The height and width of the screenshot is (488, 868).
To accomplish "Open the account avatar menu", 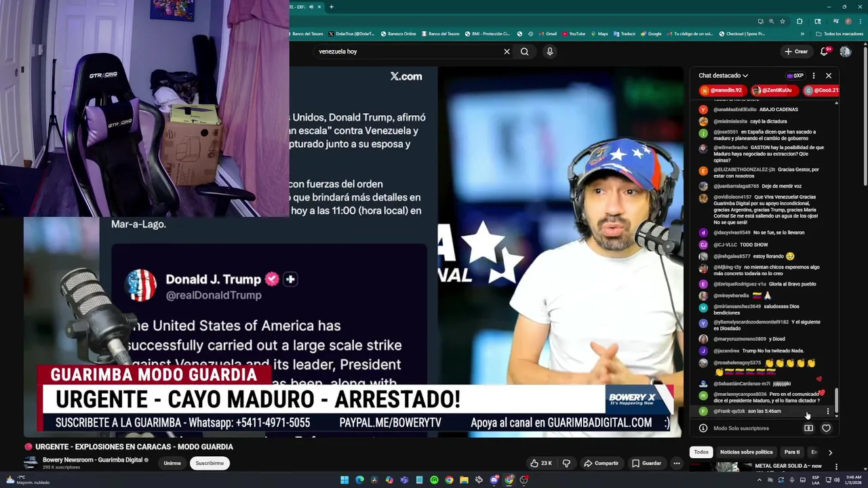I will pos(845,52).
